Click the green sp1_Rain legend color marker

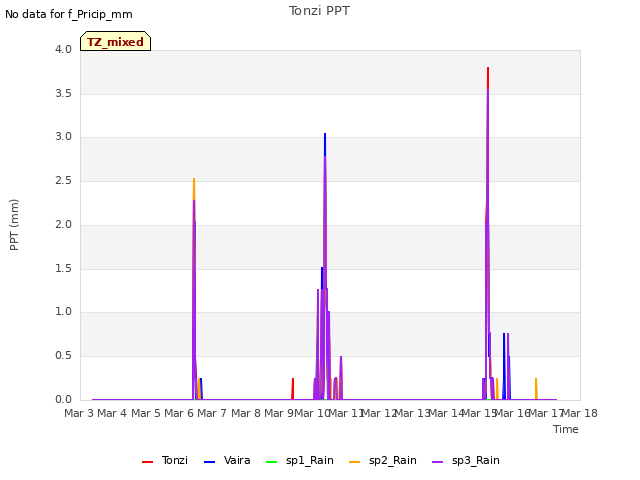(271, 462)
